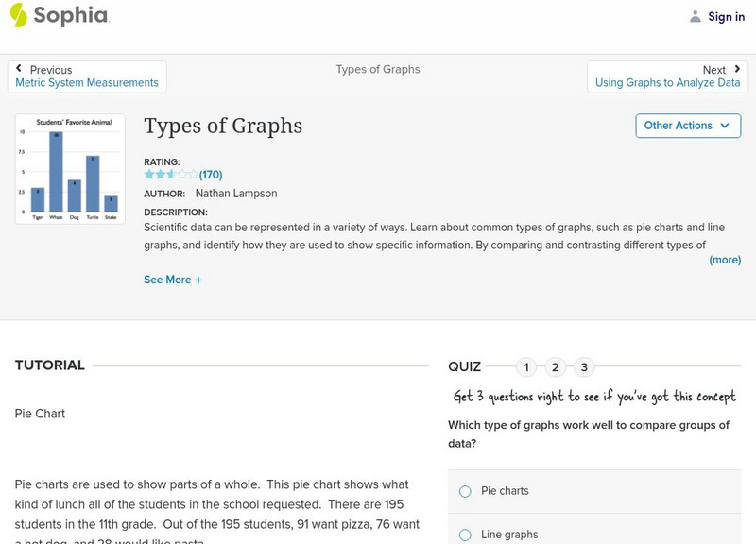Image resolution: width=756 pixels, height=544 pixels.
Task: Open the Other Actions dropdown
Action: [687, 126]
